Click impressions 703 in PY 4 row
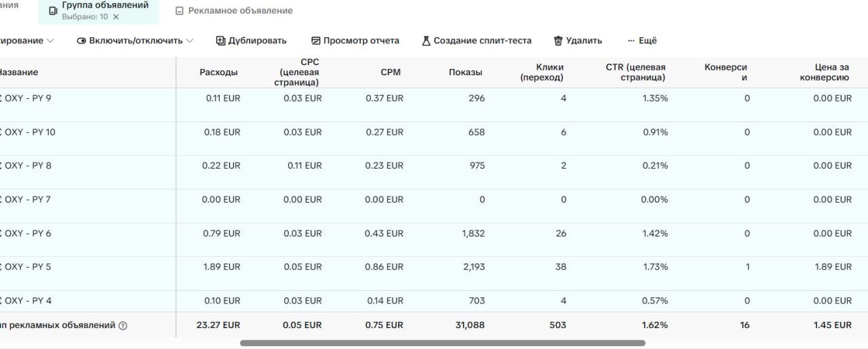 click(477, 301)
